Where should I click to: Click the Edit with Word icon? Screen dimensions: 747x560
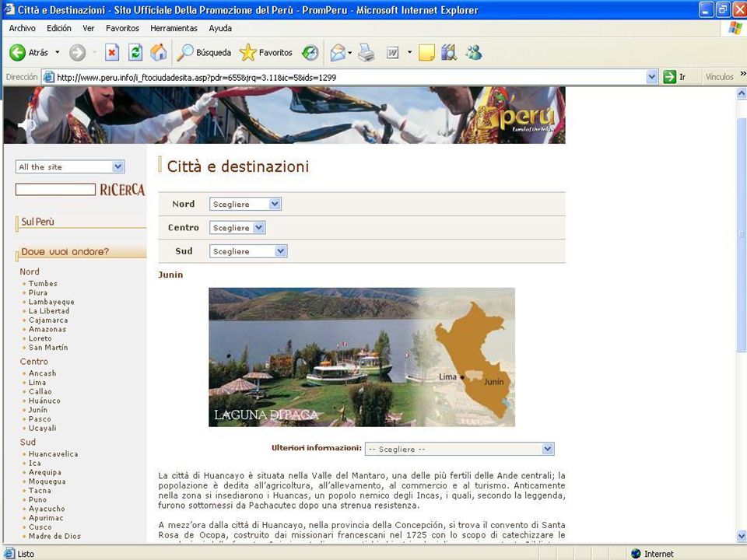(x=392, y=52)
